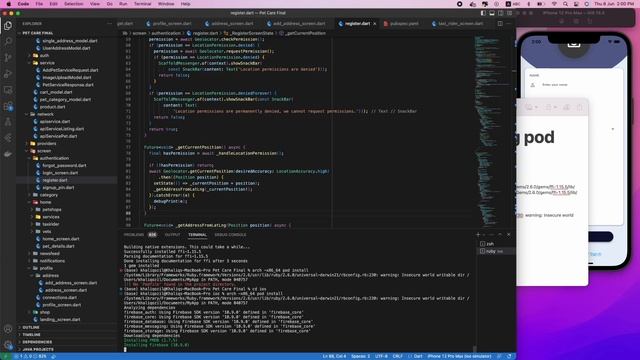Image resolution: width=640 pixels, height=360 pixels.
Task: Open the DEBUG CONSOLE panel tab
Action: [x=230, y=235]
